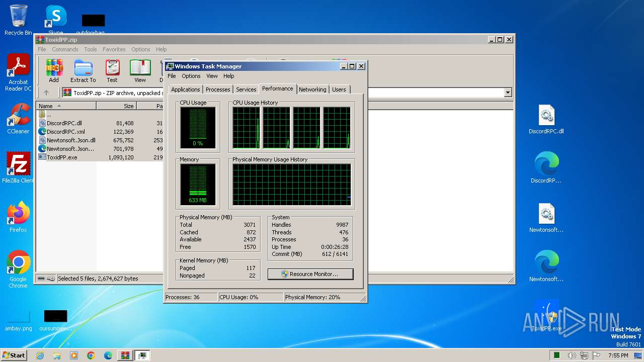The height and width of the screenshot is (362, 644).
Task: Click the Test archive toolbar icon
Action: coord(112,71)
